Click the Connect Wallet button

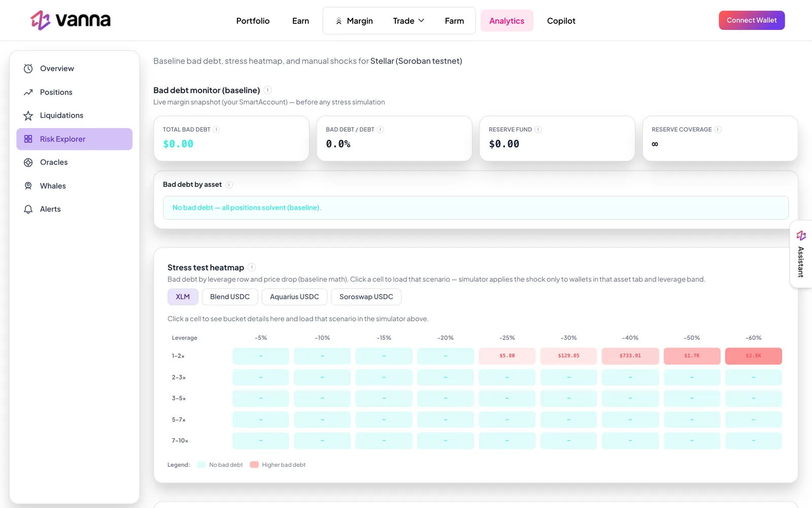coord(752,20)
